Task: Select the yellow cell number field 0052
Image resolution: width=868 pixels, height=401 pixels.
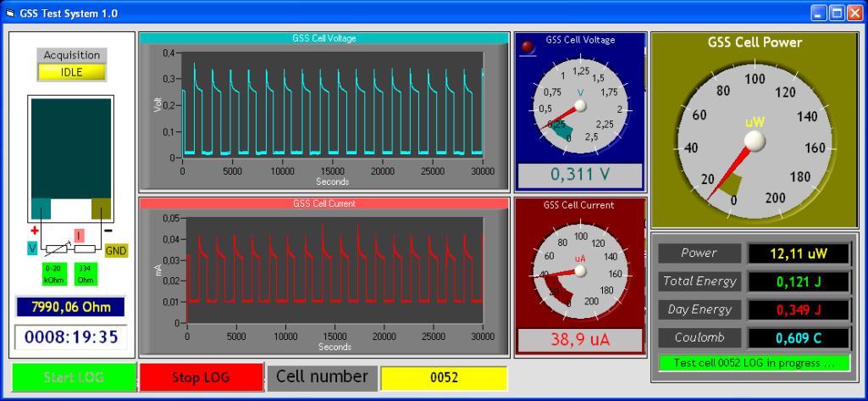Action: point(444,378)
